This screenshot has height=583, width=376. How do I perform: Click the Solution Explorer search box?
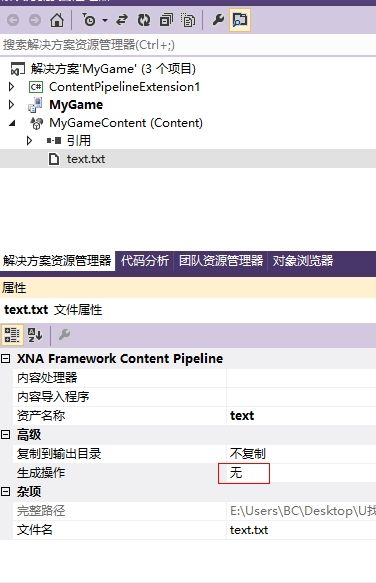188,45
